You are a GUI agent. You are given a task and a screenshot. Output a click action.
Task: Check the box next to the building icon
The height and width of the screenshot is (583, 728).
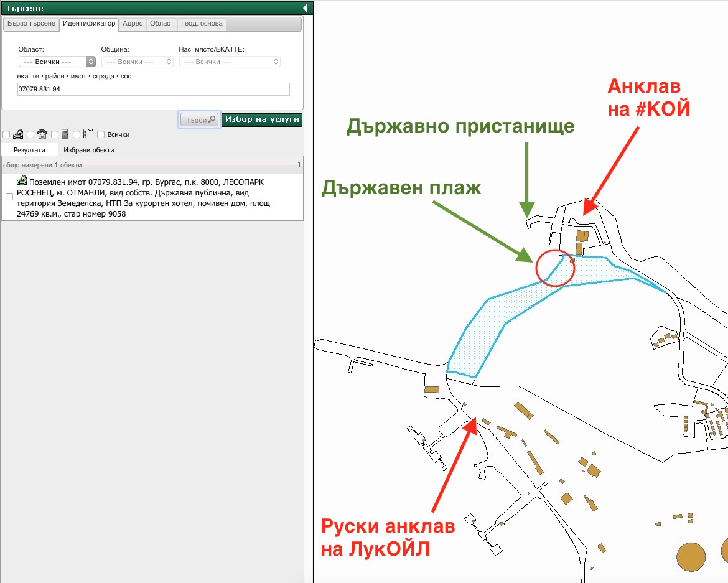click(x=30, y=134)
